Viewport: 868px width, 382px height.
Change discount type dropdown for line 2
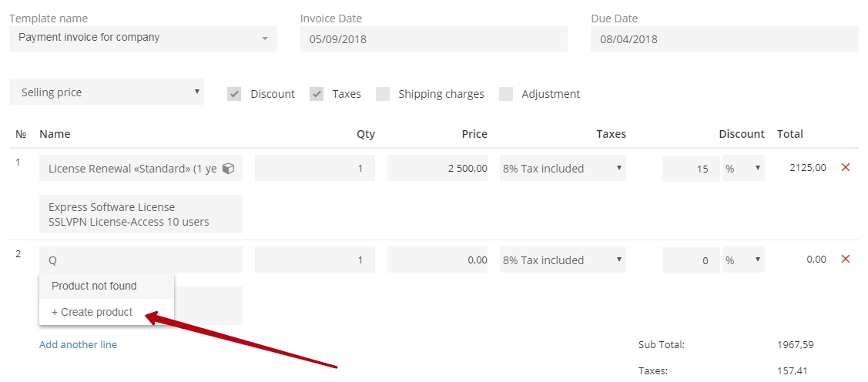743,260
